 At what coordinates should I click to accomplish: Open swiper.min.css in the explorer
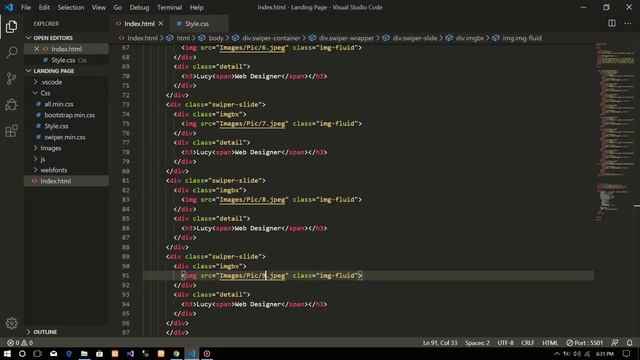[65, 137]
